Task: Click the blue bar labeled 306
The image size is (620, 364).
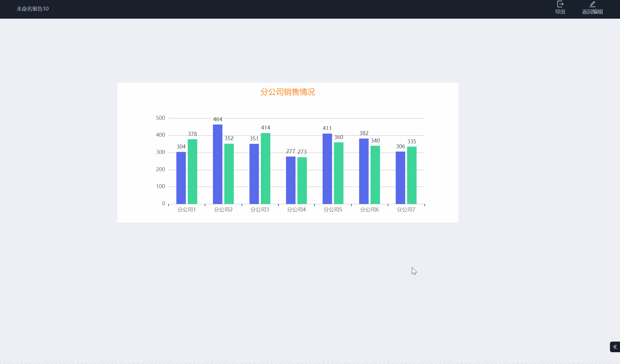Action: click(400, 178)
